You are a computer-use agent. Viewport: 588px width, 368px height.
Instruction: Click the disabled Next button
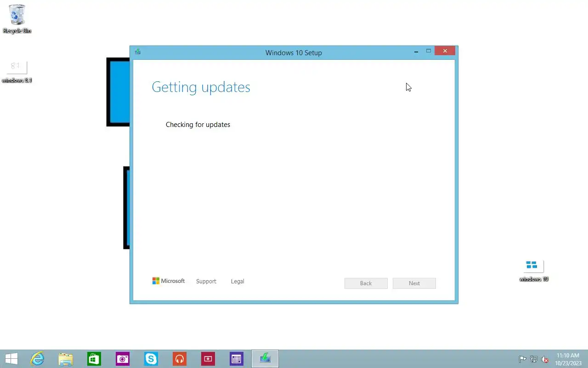[414, 283]
